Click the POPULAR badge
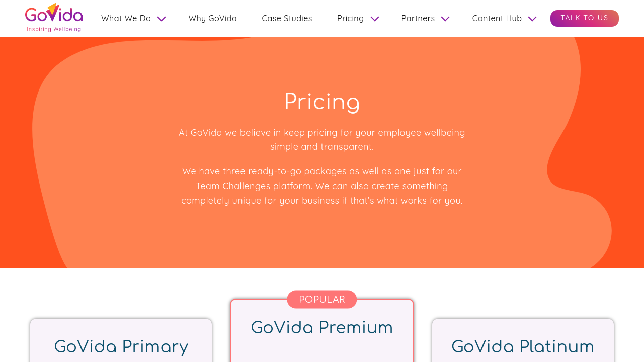This screenshot has width=644, height=362. point(322,300)
